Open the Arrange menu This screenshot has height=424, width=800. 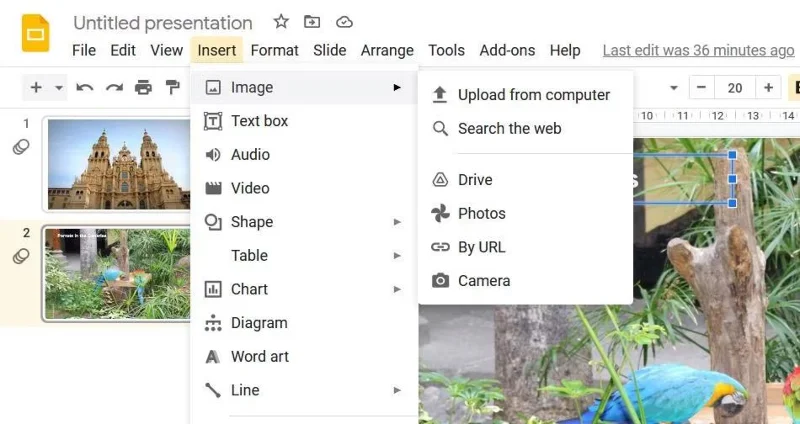(387, 51)
